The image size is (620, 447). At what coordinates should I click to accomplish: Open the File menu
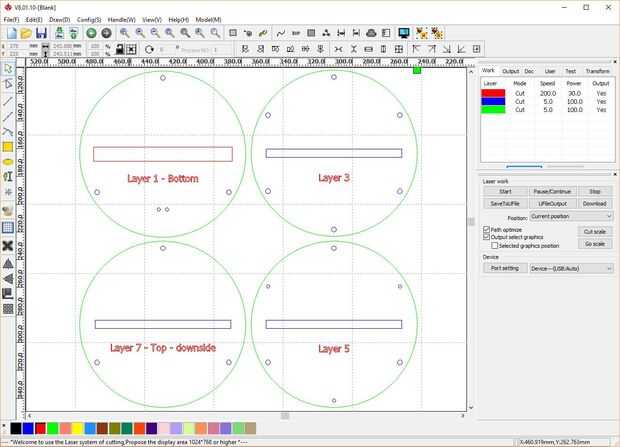tap(11, 19)
